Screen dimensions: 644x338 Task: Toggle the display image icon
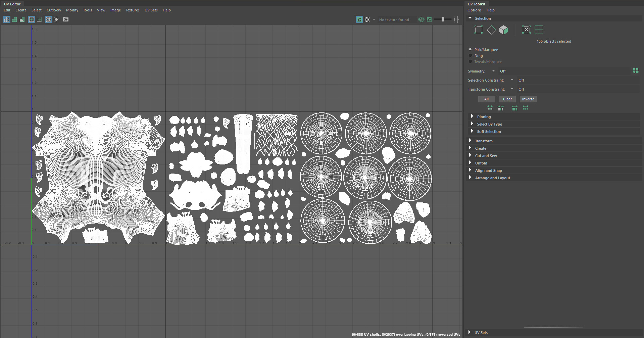[359, 19]
